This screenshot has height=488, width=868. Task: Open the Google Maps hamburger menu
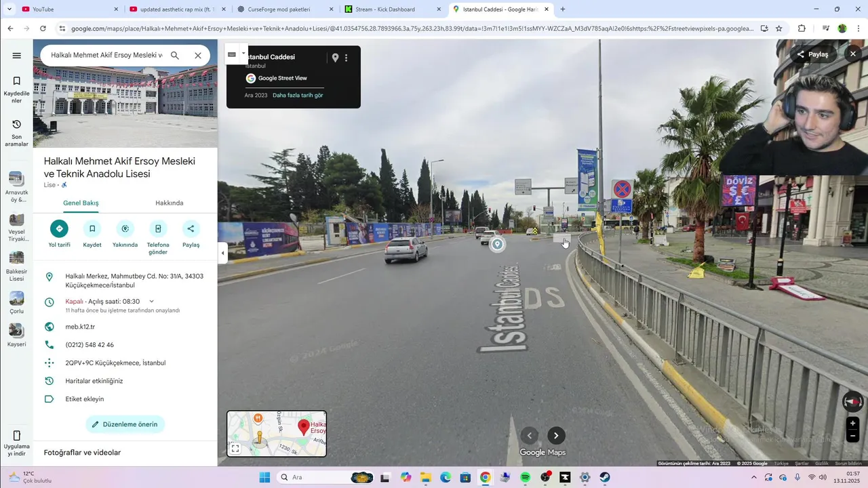[17, 56]
